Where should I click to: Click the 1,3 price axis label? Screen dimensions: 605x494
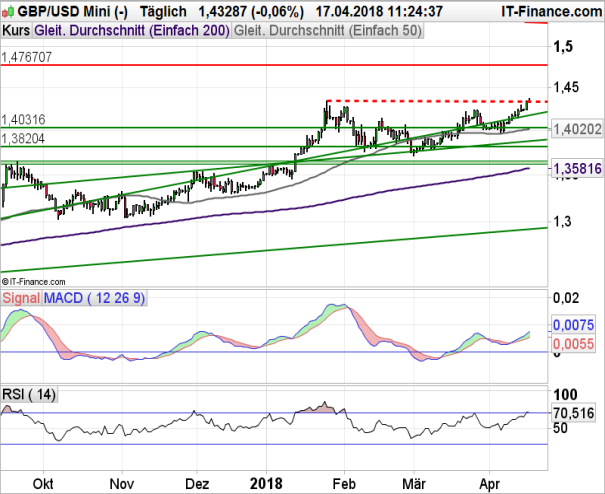pyautogui.click(x=563, y=222)
